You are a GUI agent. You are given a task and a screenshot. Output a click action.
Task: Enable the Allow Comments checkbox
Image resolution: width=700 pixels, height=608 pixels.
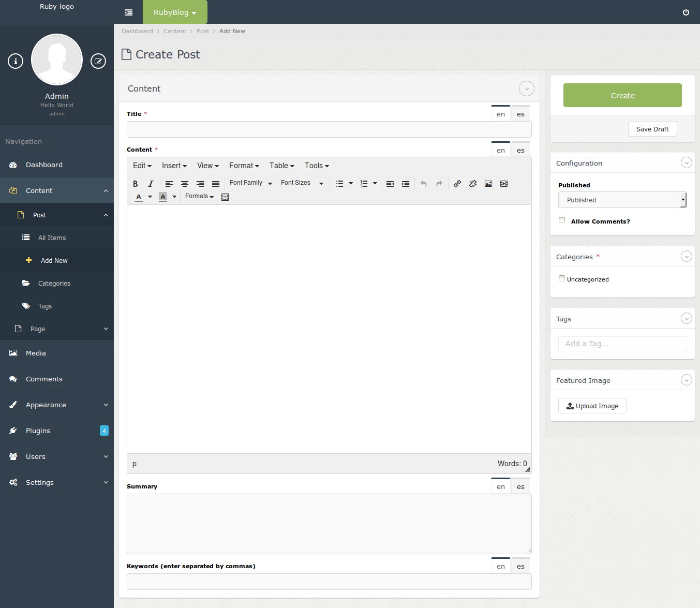pos(562,220)
